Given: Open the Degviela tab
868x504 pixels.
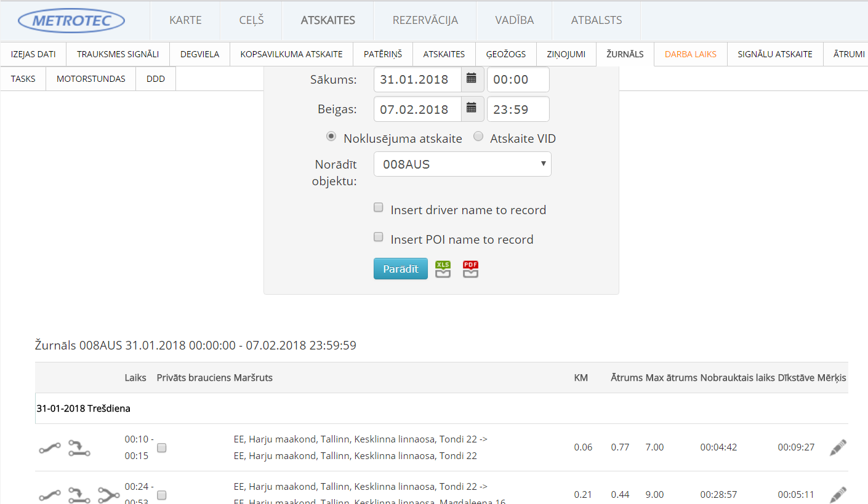Looking at the screenshot, I should [x=199, y=54].
